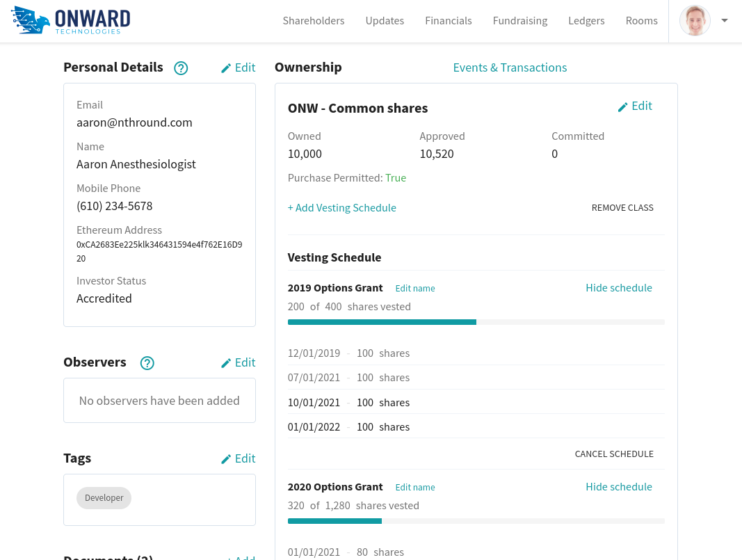This screenshot has height=560, width=742.
Task: Click the Personal Details edit pencil icon
Action: point(226,68)
